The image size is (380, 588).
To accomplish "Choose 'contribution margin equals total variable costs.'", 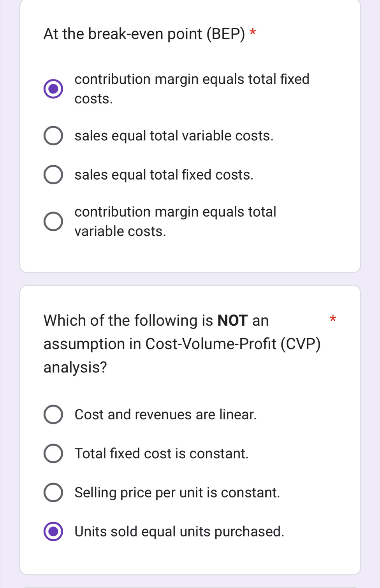I will tap(54, 221).
